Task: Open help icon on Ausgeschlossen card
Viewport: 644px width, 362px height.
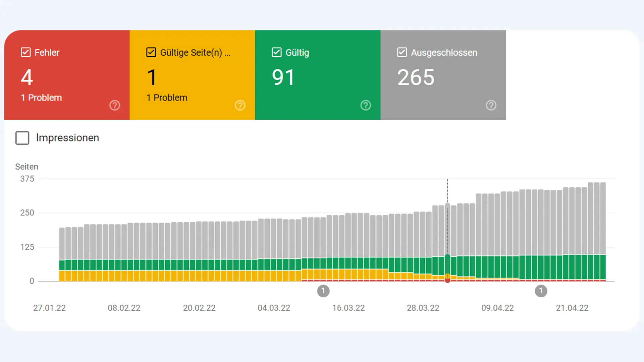Action: point(491,105)
